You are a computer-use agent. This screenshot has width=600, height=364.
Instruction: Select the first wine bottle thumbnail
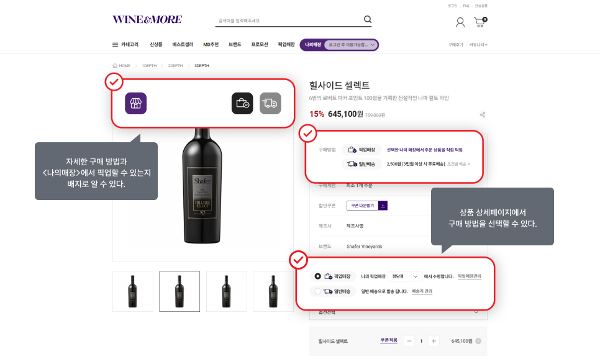133,291
